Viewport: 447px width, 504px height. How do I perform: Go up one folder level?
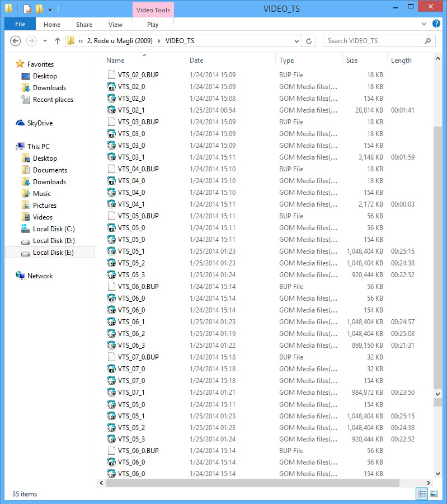57,41
